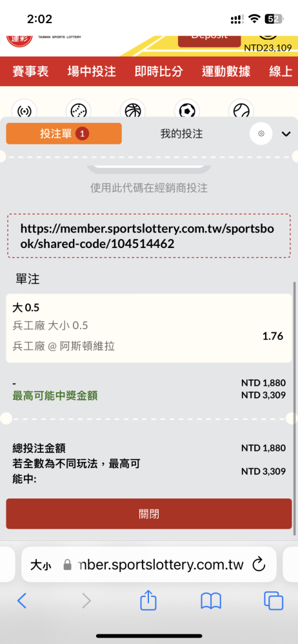Switch to 我的投注 tab
Screen dimensions: 298x644
pos(181,133)
